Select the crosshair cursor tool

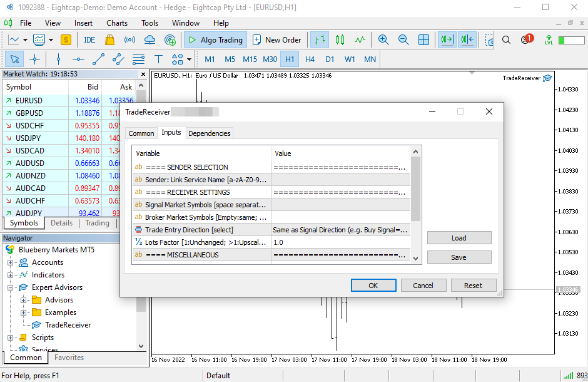tap(34, 59)
